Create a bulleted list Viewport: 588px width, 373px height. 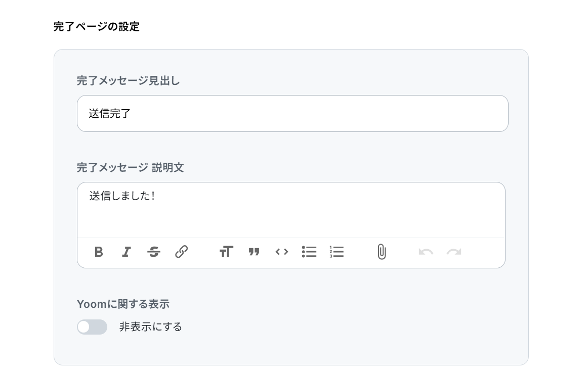point(309,252)
